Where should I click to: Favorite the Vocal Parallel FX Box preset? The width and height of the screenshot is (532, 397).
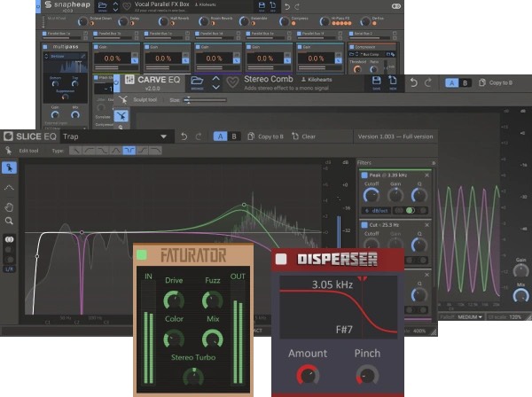(x=127, y=6)
